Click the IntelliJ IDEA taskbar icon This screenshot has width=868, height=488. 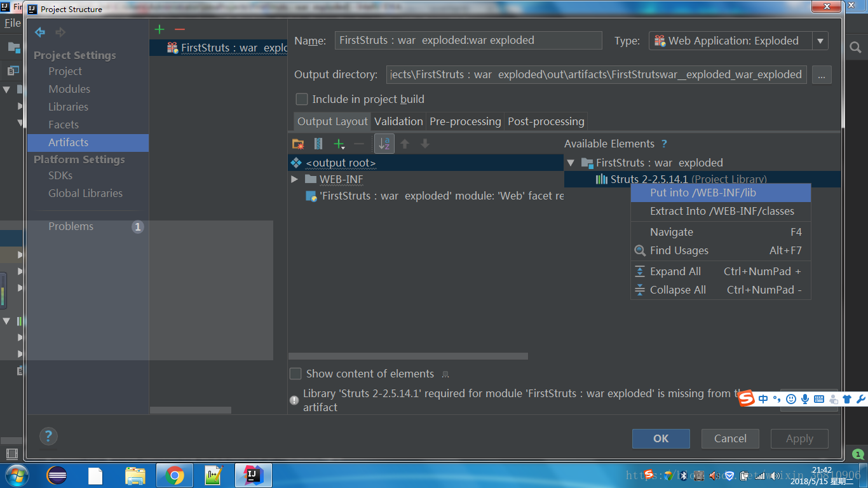[253, 475]
